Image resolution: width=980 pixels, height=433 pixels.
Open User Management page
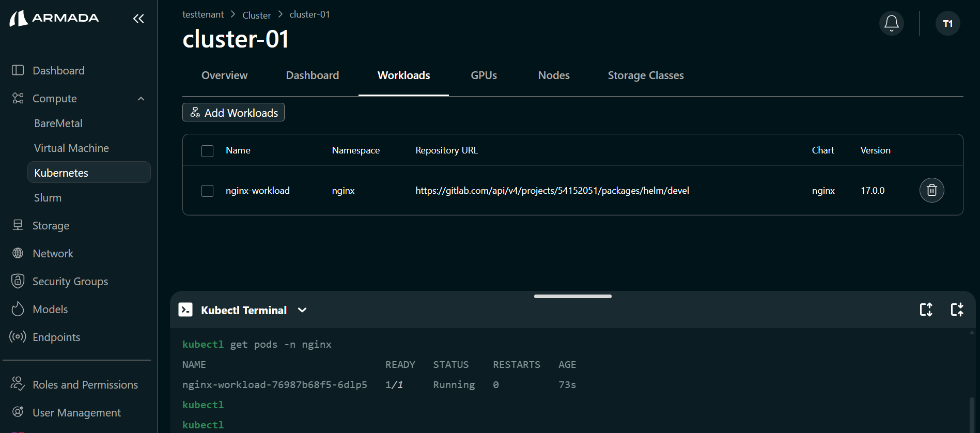point(76,413)
